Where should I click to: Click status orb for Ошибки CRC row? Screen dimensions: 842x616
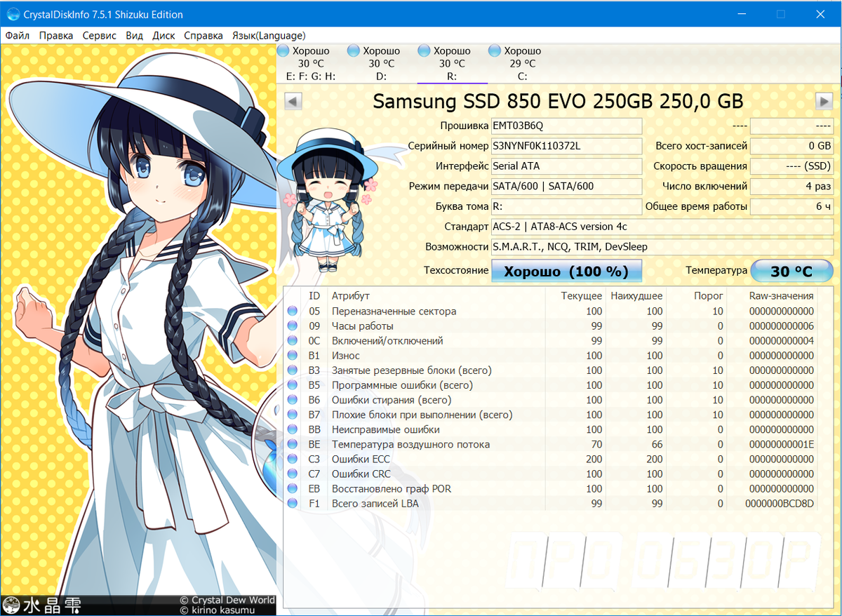[293, 474]
